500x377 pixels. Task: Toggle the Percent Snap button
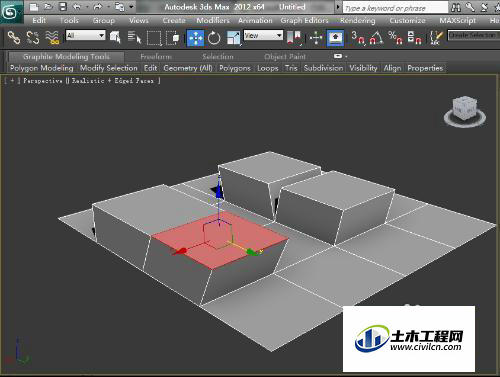pos(395,38)
